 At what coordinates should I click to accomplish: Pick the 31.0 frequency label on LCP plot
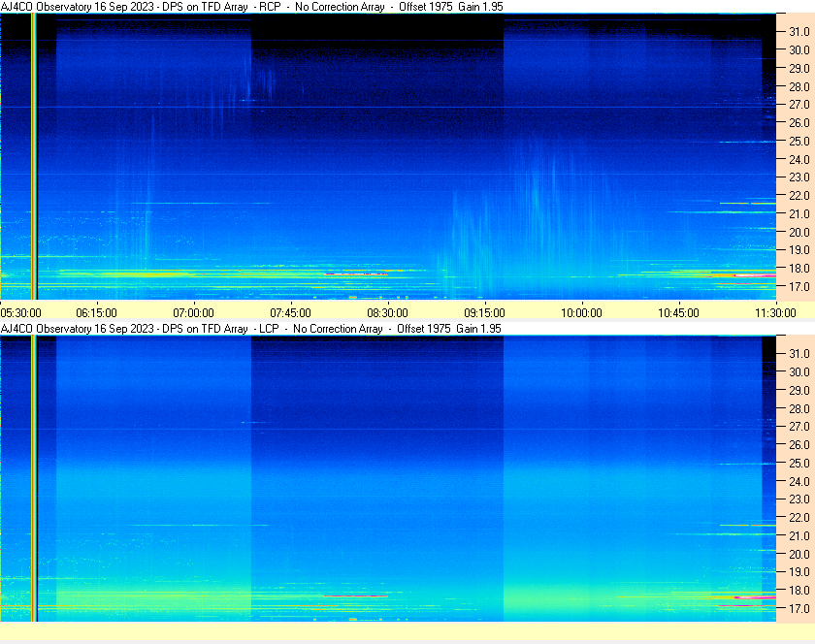799,353
